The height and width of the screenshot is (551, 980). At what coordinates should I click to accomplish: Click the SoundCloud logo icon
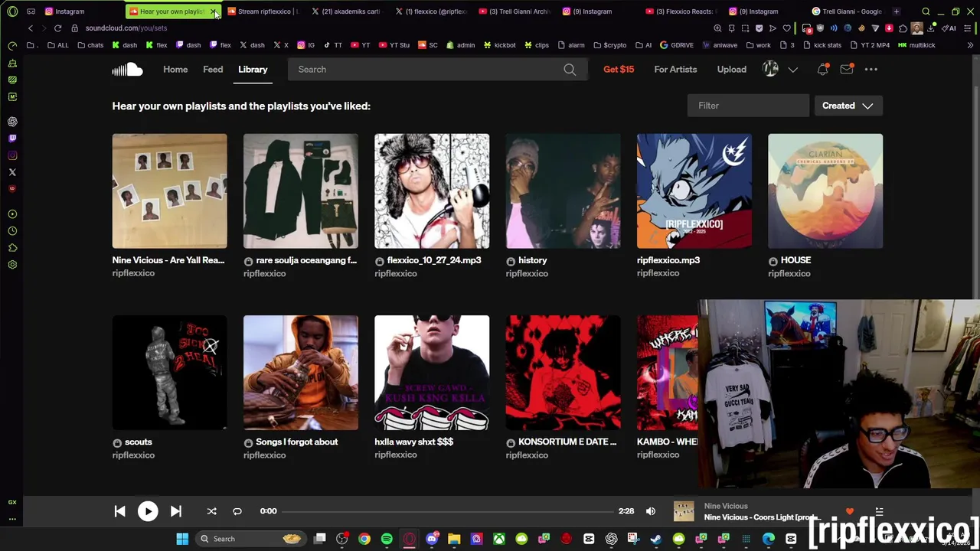pos(127,70)
